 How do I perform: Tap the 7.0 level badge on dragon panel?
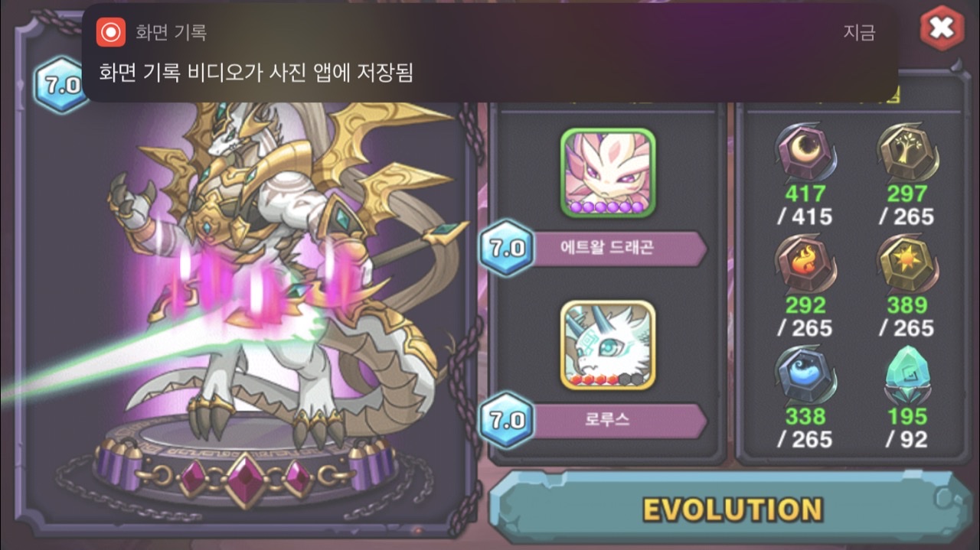click(x=60, y=85)
